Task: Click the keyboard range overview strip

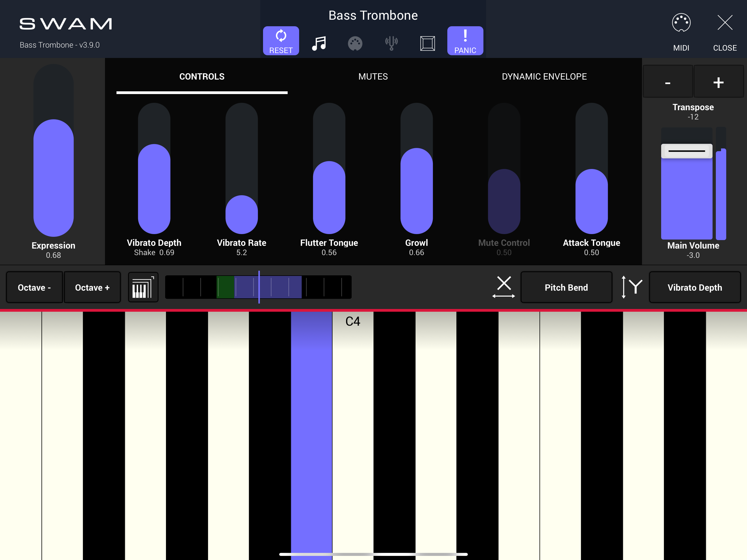Action: (258, 287)
